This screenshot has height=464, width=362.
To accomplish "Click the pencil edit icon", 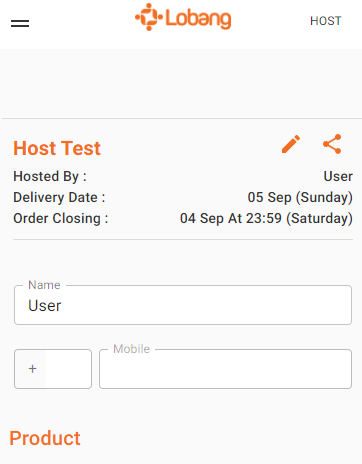I will click(291, 144).
